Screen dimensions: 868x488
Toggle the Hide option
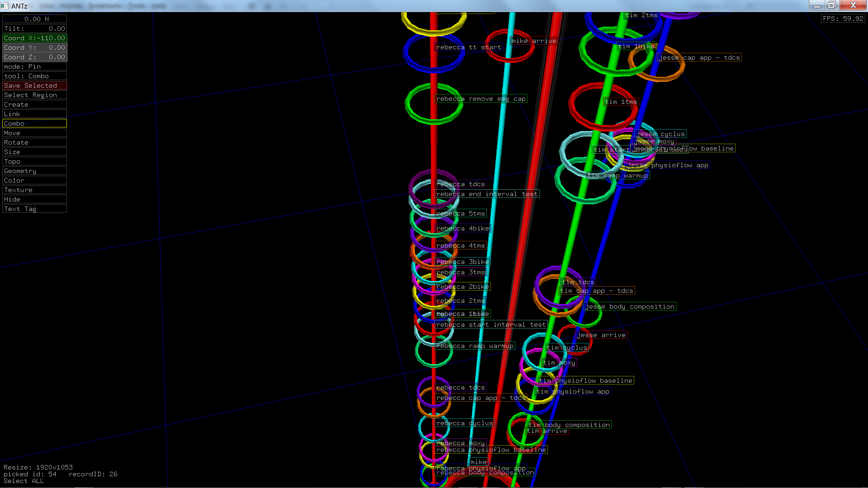(x=34, y=199)
